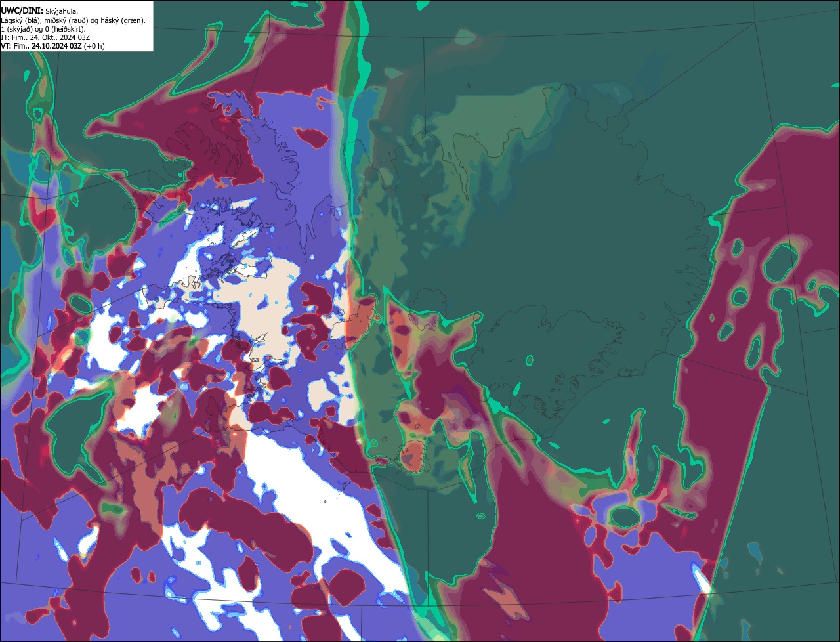Click the 'Lágský (blá), miðský (rauð)' legend line

pos(73,20)
